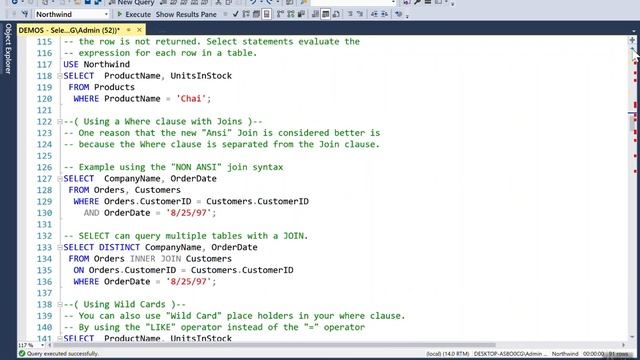Collapse the SELECT DISTINCT block at line 133

[x=60, y=247]
